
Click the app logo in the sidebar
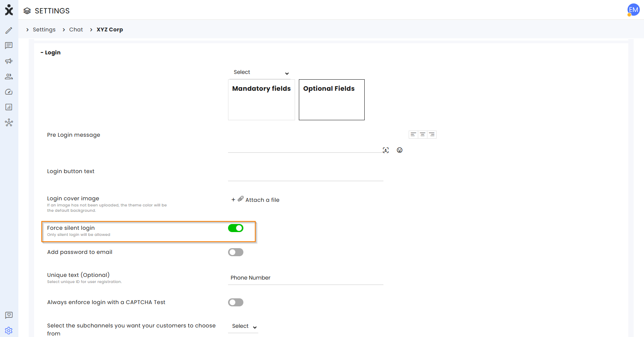point(9,10)
